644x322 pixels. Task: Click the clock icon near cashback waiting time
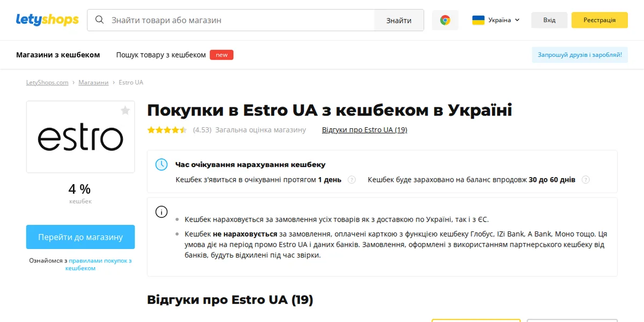pos(162,165)
